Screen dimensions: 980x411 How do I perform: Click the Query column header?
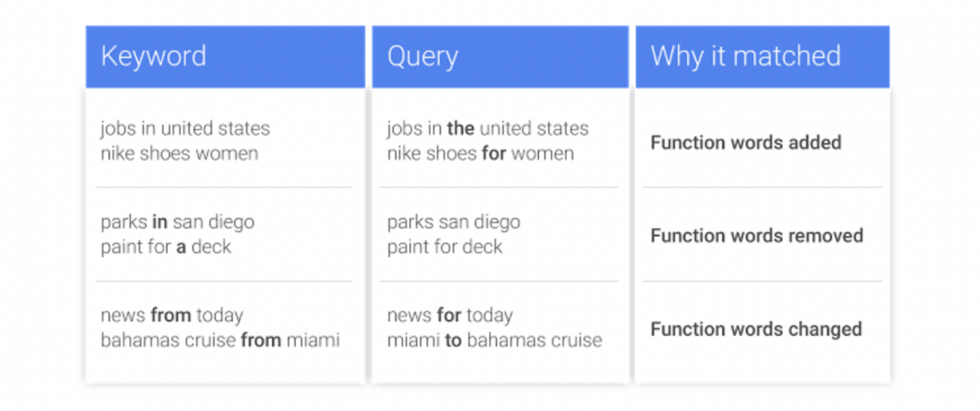(x=422, y=56)
